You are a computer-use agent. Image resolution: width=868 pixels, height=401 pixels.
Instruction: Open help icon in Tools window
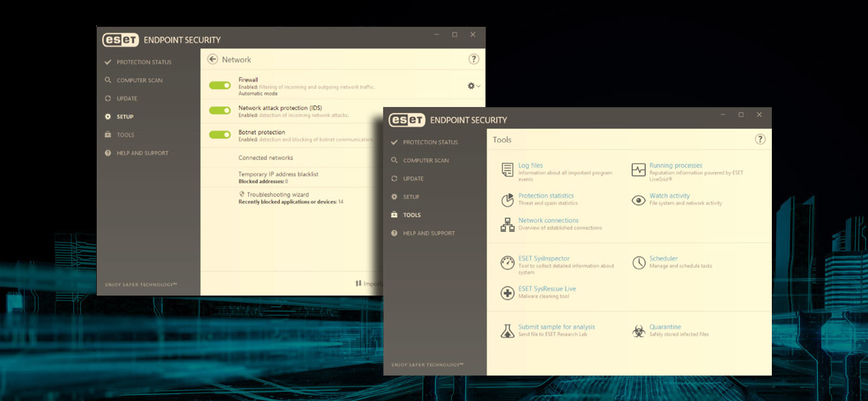pyautogui.click(x=760, y=139)
